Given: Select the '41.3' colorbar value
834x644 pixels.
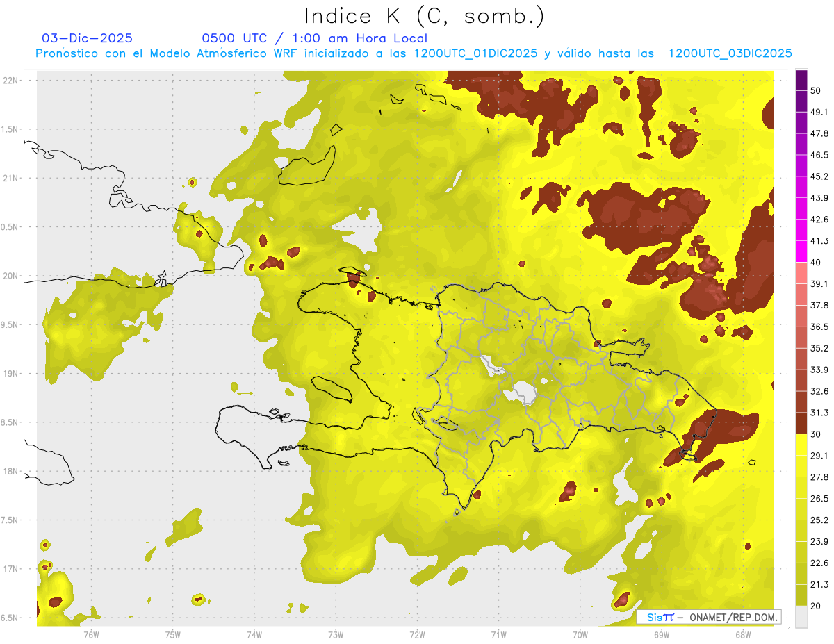Looking at the screenshot, I should point(819,241).
